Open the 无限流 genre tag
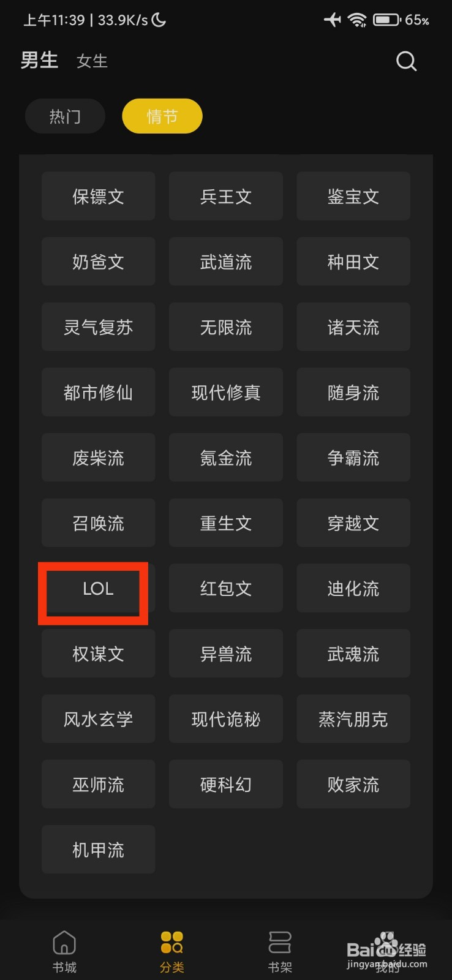The width and height of the screenshot is (452, 980). pyautogui.click(x=226, y=328)
